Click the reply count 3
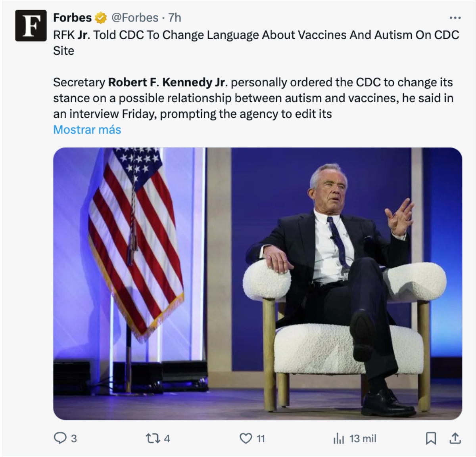 click(74, 439)
